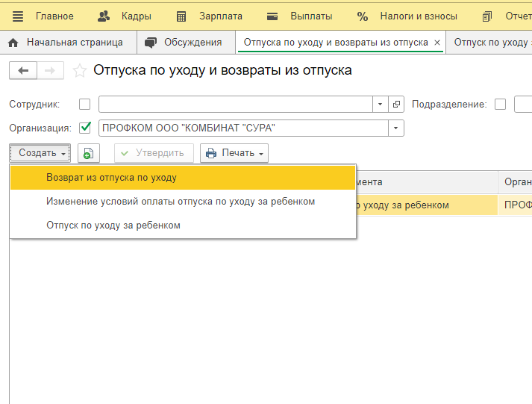Select Возврат из отпуска по уходу
The height and width of the screenshot is (404, 532).
(x=111, y=178)
